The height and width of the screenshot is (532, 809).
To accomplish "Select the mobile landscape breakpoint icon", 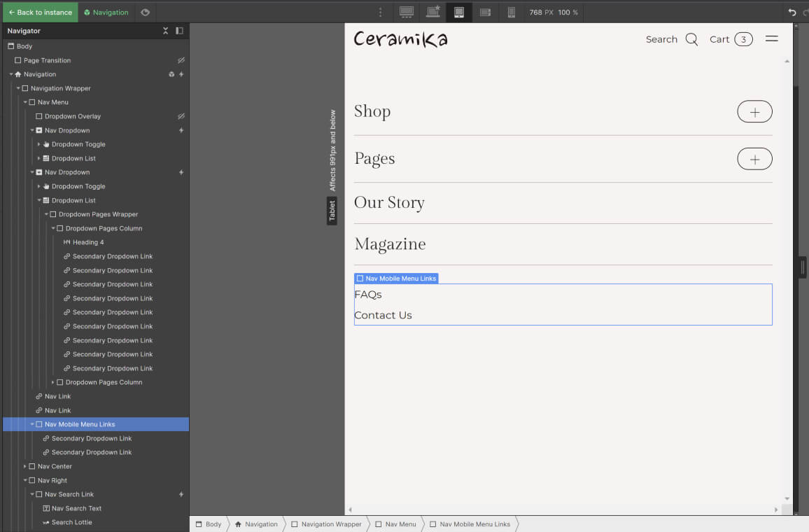I will pos(485,13).
